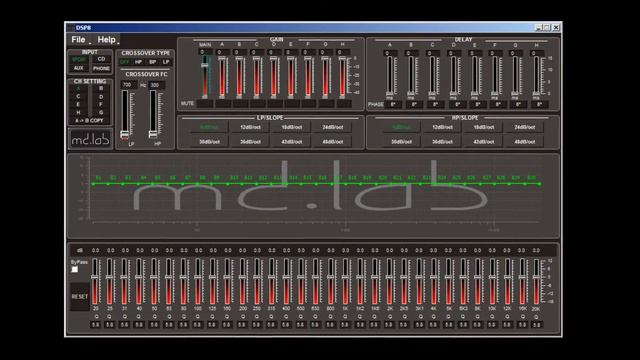Open the File menu
640x360 pixels.
pyautogui.click(x=78, y=40)
